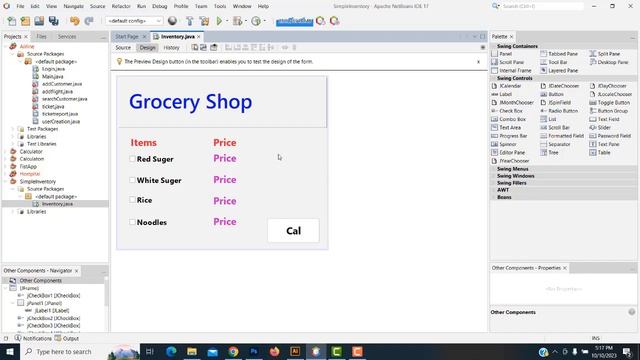The image size is (640, 360).
Task: Pick the Tabbed Pane component in Palette
Action: pyautogui.click(x=559, y=54)
